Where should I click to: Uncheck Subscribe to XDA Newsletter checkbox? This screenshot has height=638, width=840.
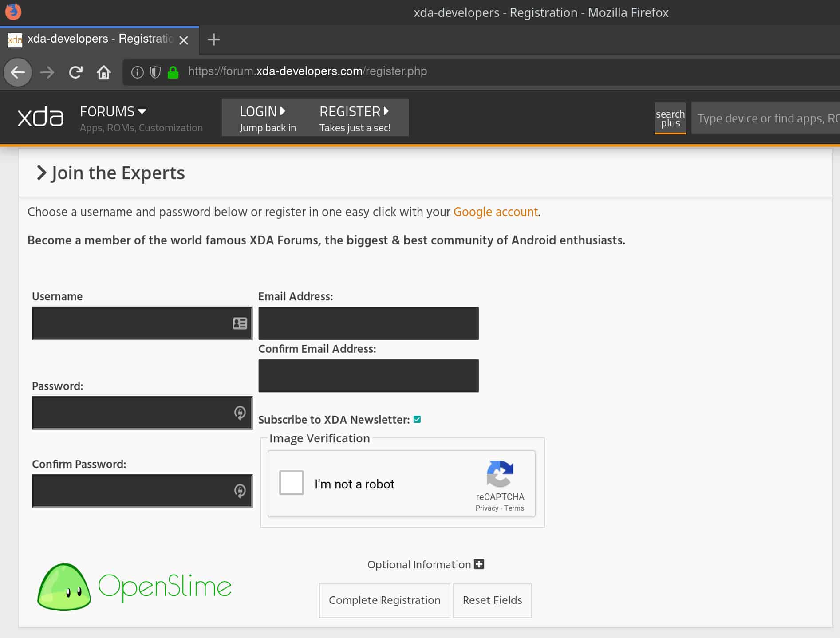[417, 419]
